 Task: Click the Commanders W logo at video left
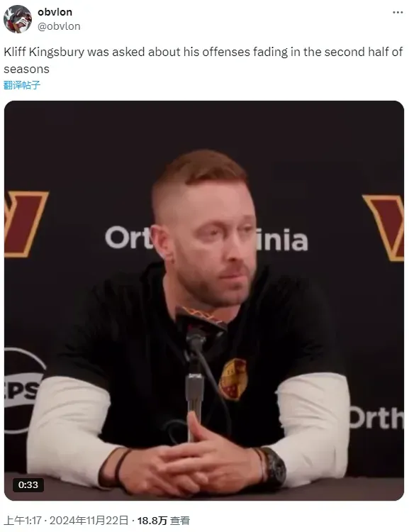click(x=26, y=224)
